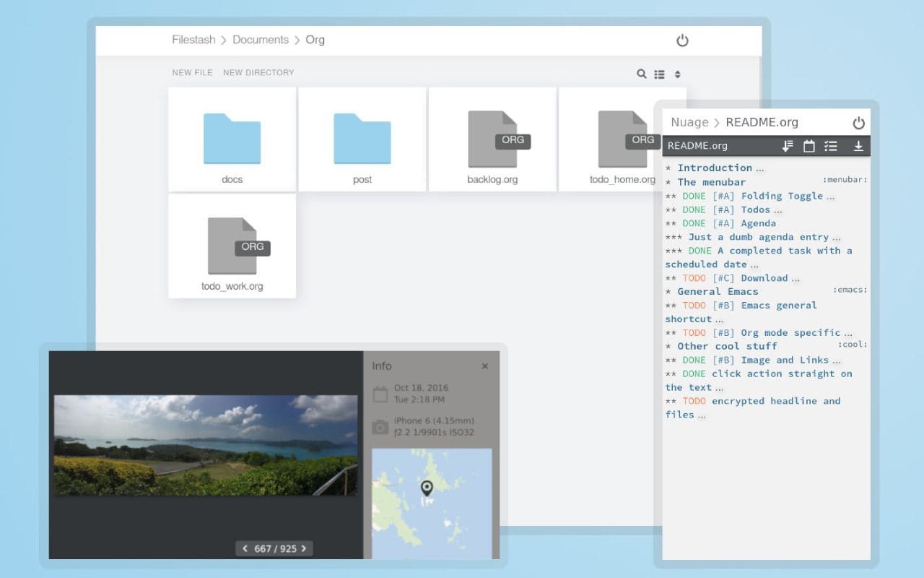Create a folder with NEW DIRECTORY
The image size is (924, 578).
pyautogui.click(x=258, y=72)
